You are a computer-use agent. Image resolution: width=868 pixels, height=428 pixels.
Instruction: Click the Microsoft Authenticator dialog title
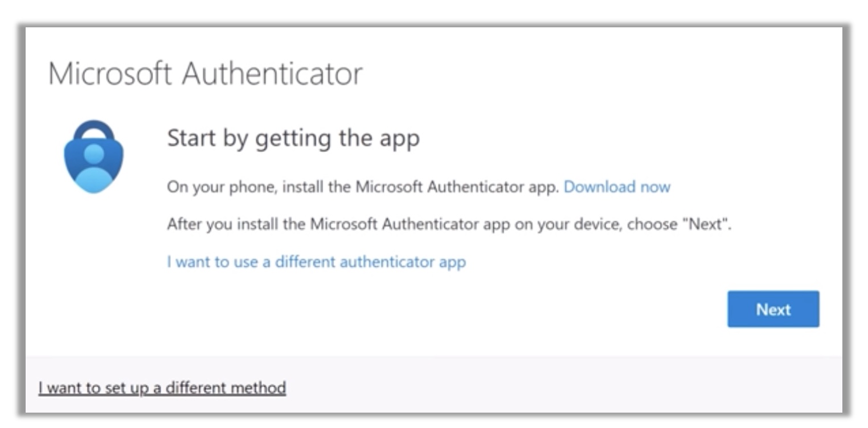[205, 73]
